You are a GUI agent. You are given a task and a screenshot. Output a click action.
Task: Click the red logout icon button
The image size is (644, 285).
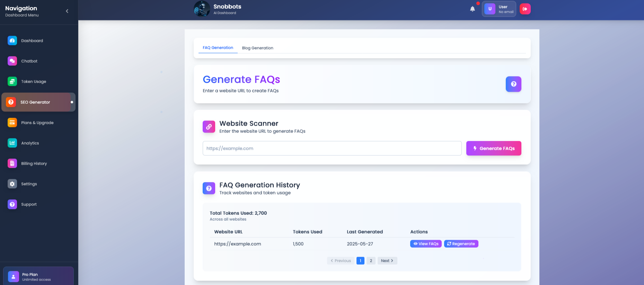point(525,9)
